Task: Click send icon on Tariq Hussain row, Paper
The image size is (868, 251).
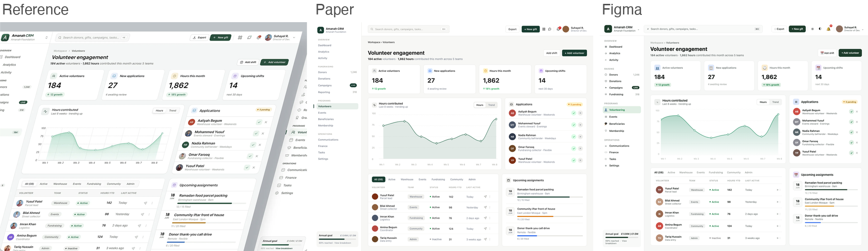Action: [x=485, y=239]
